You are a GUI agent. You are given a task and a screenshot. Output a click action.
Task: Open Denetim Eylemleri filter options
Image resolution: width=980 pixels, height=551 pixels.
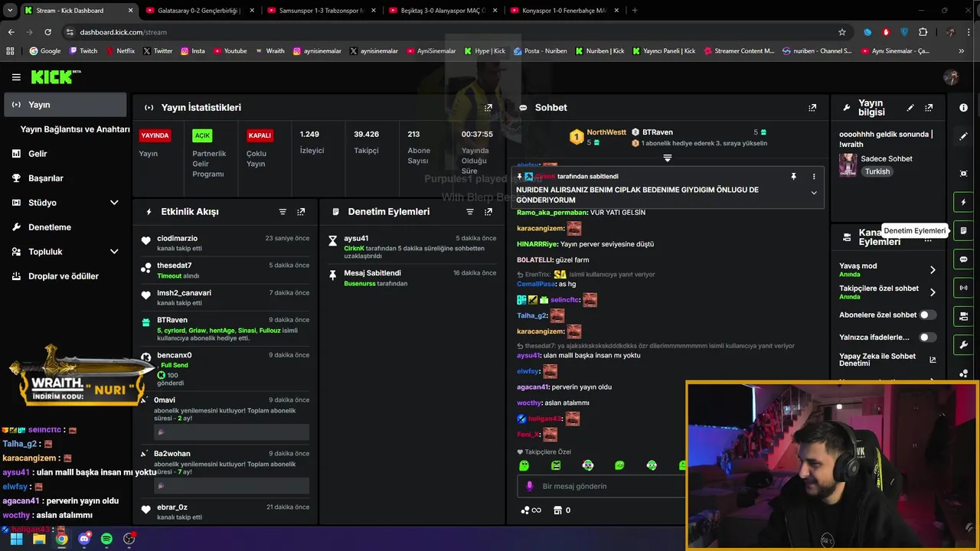470,212
